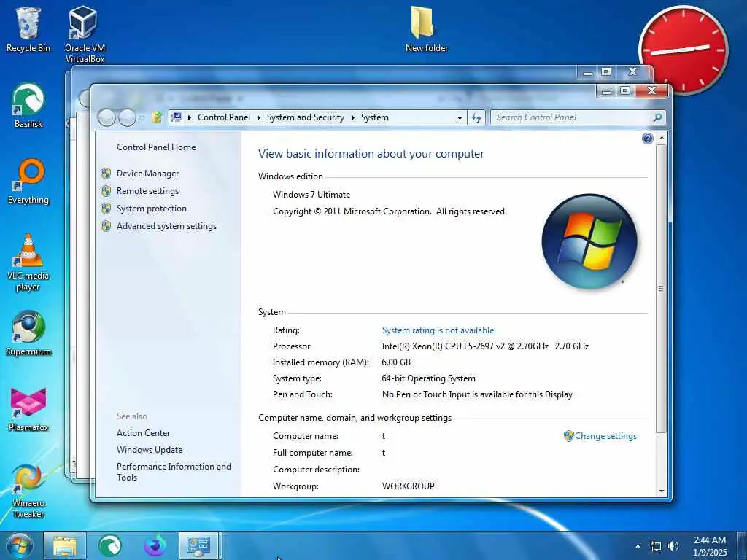This screenshot has width=747, height=560.
Task: Switch to Basilisk in the taskbar
Action: [110, 545]
